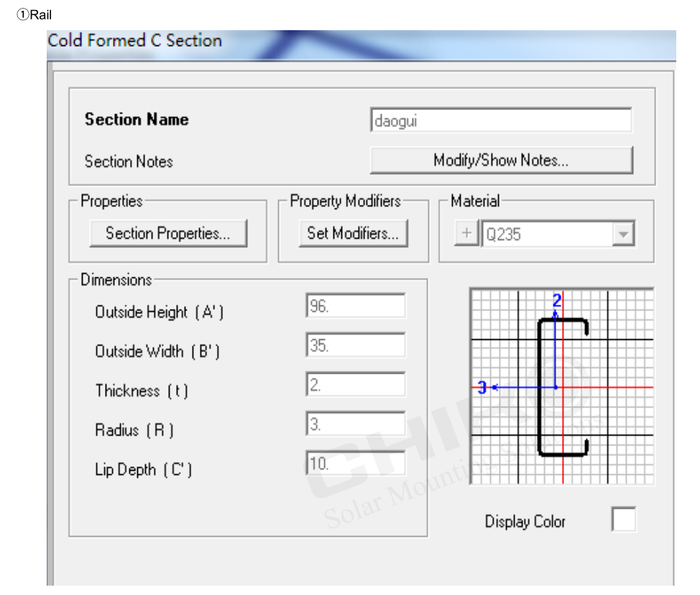Click the Radius input field
The width and height of the screenshot is (700, 595).
click(355, 425)
